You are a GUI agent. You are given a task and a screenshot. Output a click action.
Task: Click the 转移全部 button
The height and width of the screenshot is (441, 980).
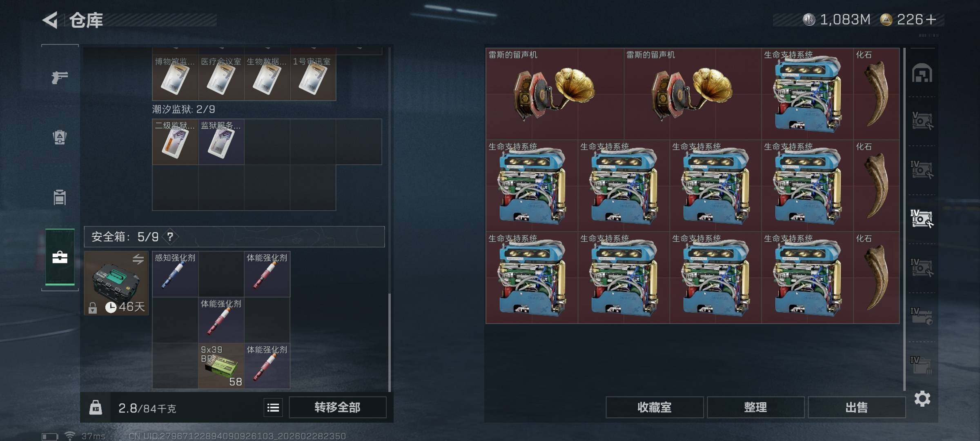(x=337, y=408)
